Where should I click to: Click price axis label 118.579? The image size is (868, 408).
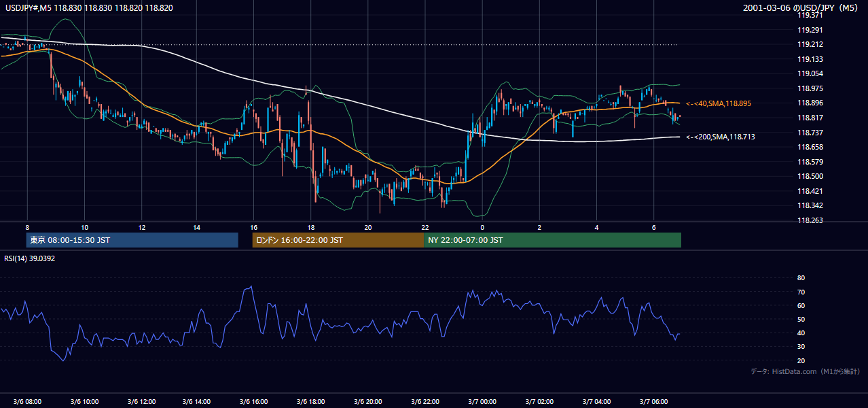810,162
